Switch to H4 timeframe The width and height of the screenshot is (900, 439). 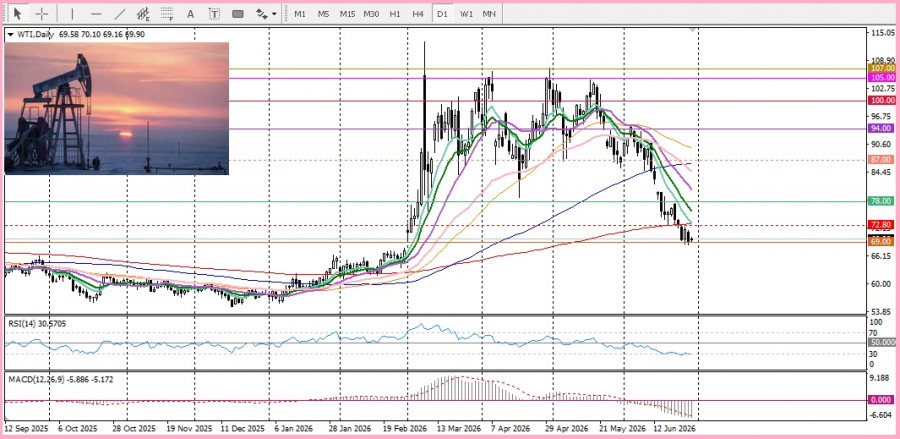pos(418,14)
